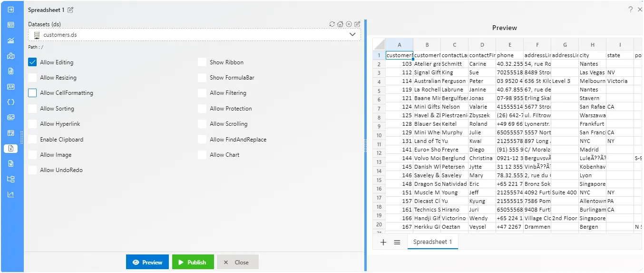
Task: Click the cell containing Las Vegas
Action: [x=592, y=72]
